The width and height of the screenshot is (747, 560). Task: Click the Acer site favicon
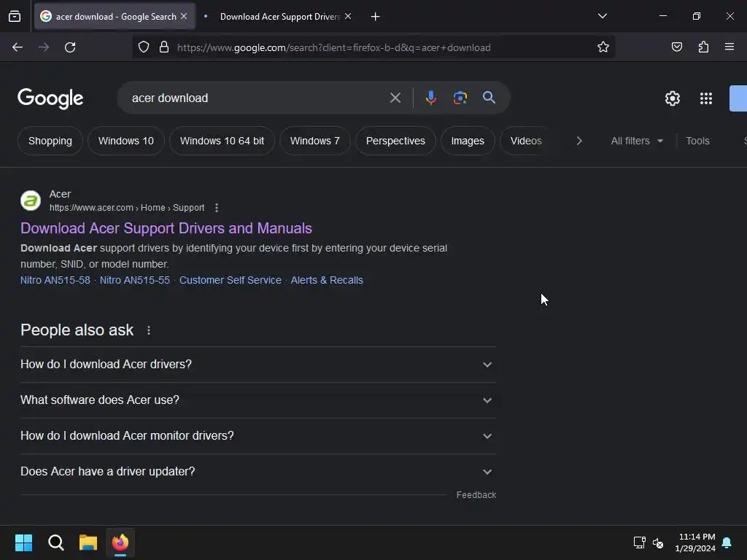click(x=31, y=201)
